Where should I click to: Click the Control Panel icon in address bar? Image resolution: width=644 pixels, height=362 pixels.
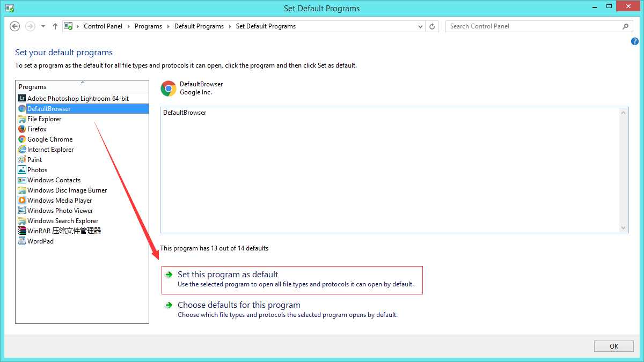[68, 26]
